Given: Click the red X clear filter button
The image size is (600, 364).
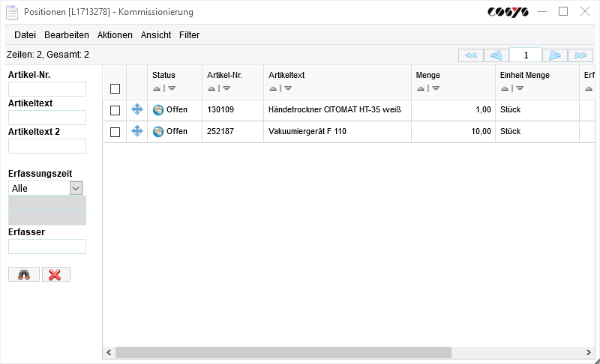Looking at the screenshot, I should [x=55, y=275].
